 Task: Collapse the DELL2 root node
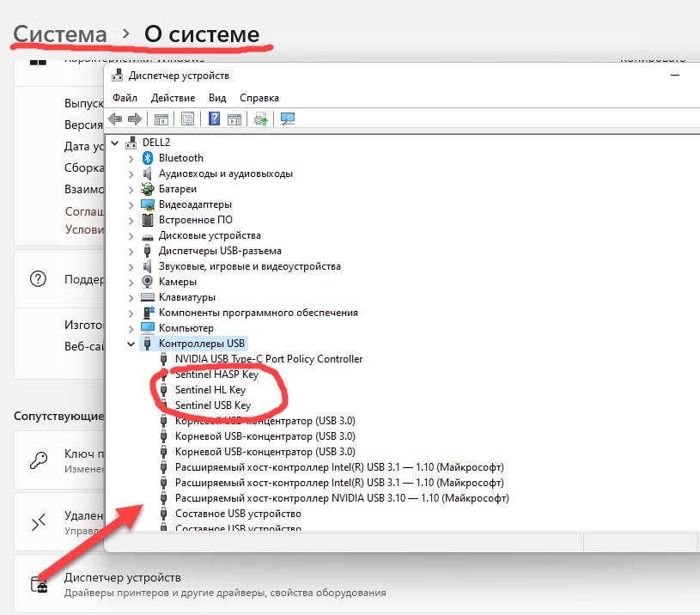[x=114, y=143]
